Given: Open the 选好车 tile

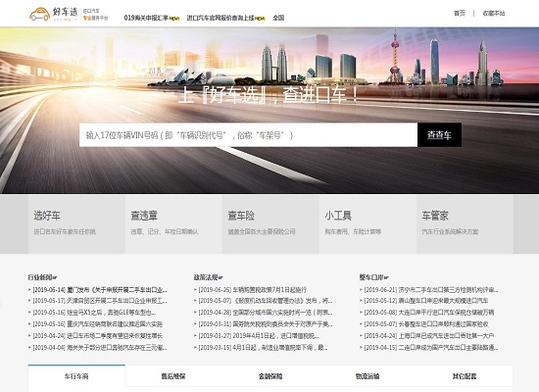Looking at the screenshot, I should tap(76, 224).
